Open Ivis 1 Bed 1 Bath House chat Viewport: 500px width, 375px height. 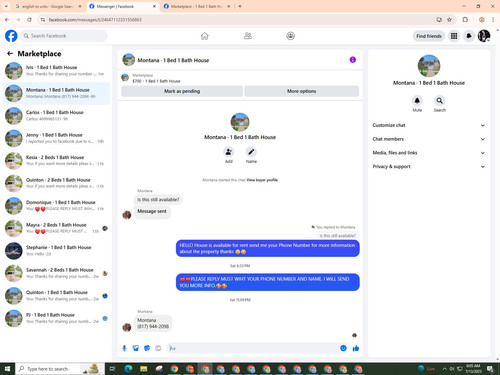tap(56, 71)
